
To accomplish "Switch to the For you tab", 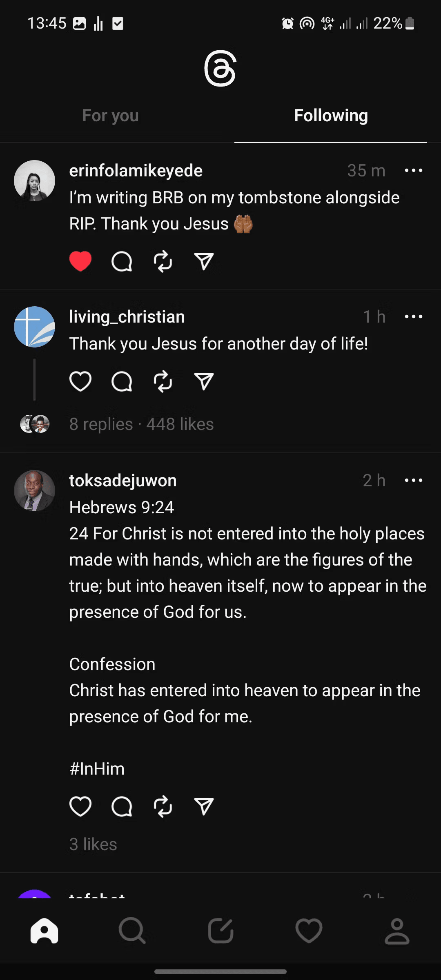I will click(x=110, y=116).
